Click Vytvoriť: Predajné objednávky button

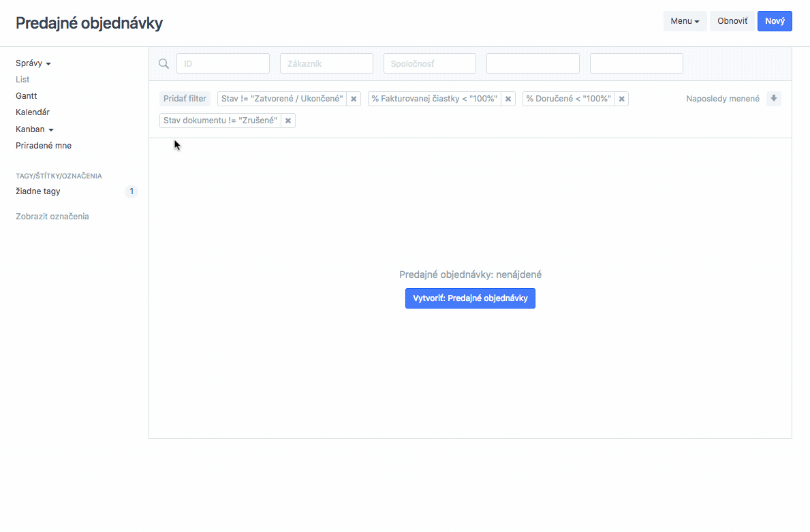point(470,298)
